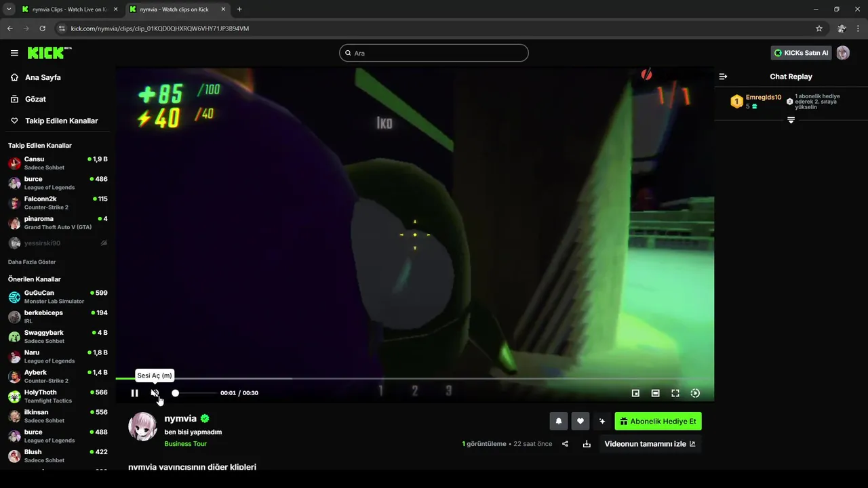Click the sparkle icon button
This screenshot has width=868, height=488.
(601, 421)
